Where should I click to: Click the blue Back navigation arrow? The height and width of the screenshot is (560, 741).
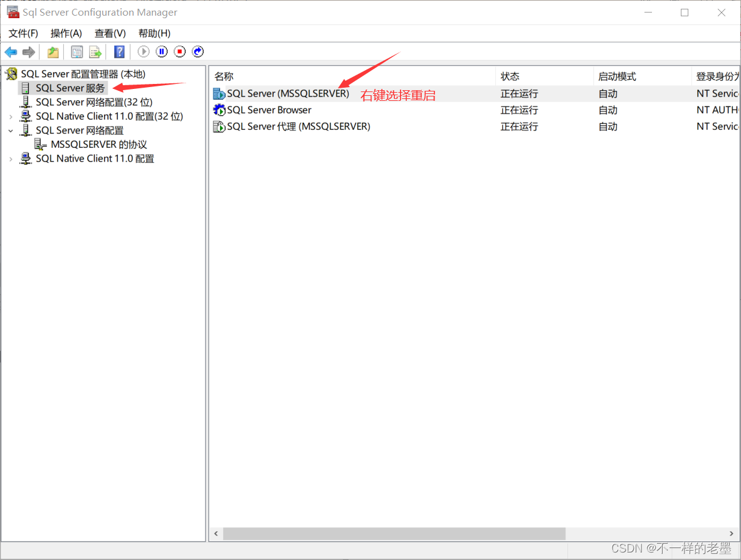point(10,51)
